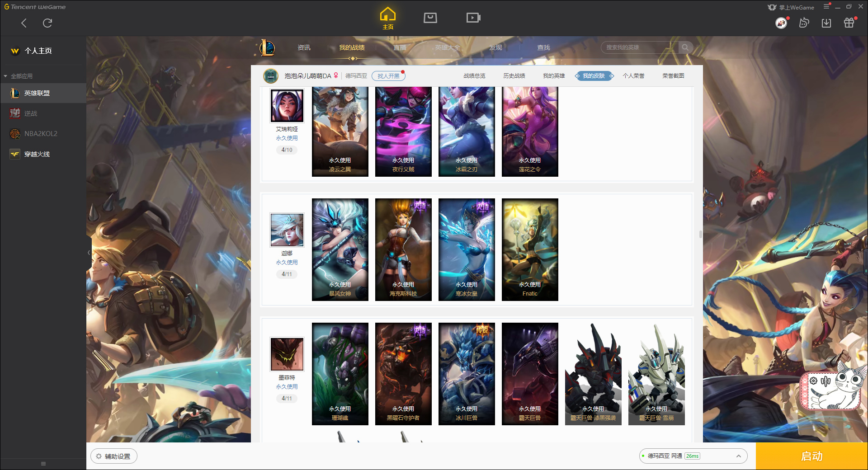Click the 搜索我的英雄 search field
This screenshot has height=470, width=868.
click(x=640, y=47)
